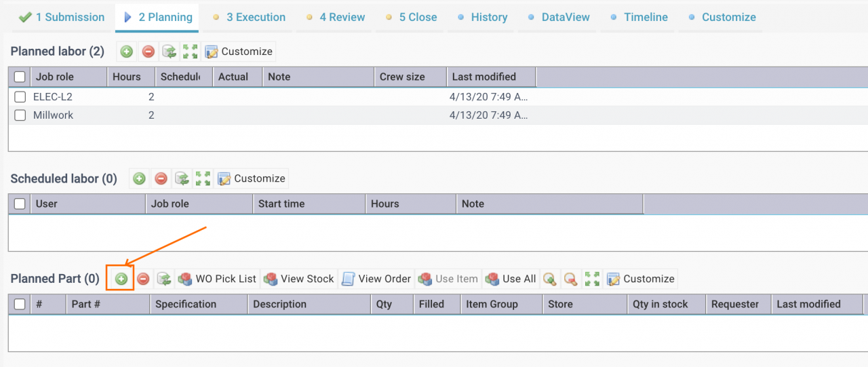Click the View Stock button
Screen dimensions: 868x367
pos(300,279)
